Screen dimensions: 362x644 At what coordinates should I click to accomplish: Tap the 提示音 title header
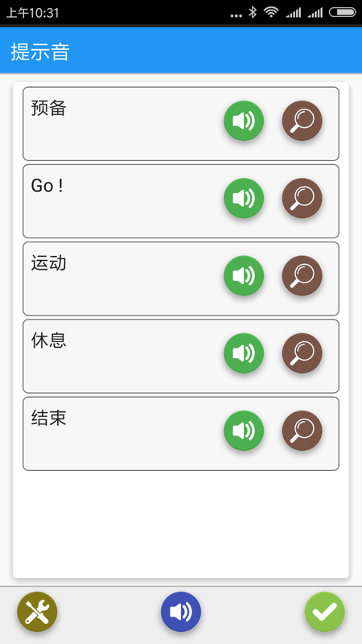40,52
